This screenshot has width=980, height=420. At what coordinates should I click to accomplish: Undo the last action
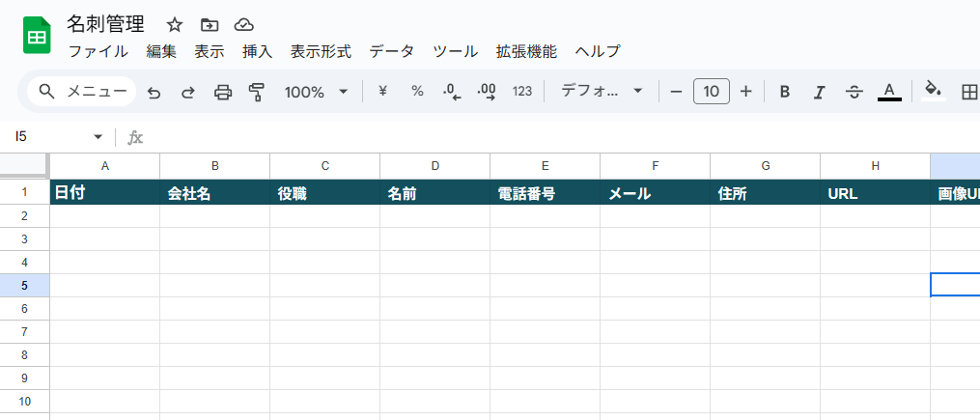click(x=154, y=93)
